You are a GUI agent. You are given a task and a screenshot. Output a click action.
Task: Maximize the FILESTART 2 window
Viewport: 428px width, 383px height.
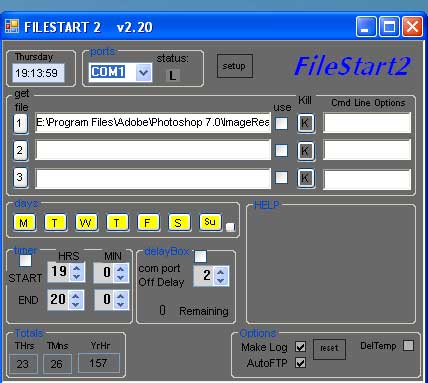389,26
